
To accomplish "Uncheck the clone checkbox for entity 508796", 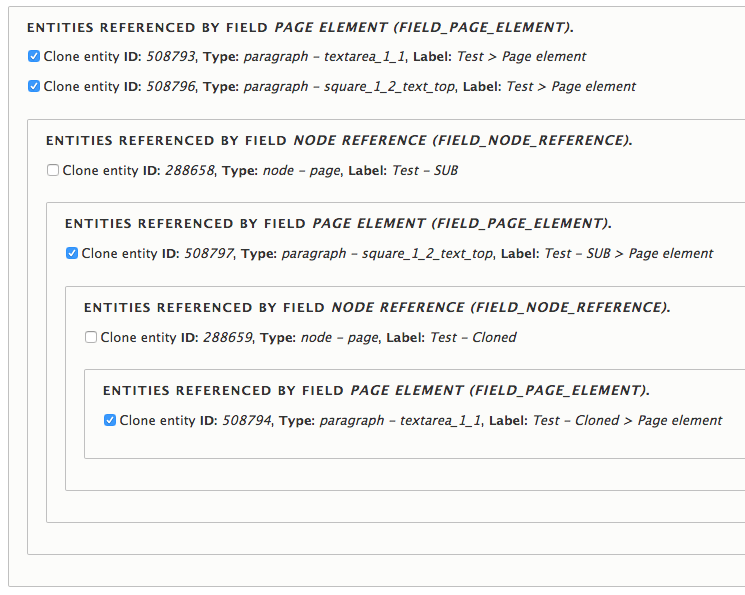I will [x=34, y=87].
